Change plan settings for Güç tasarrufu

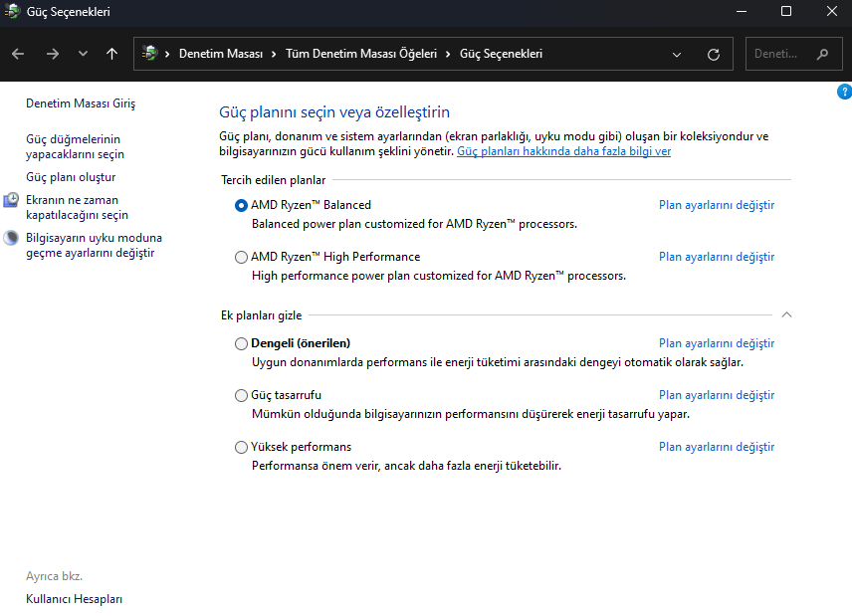717,395
